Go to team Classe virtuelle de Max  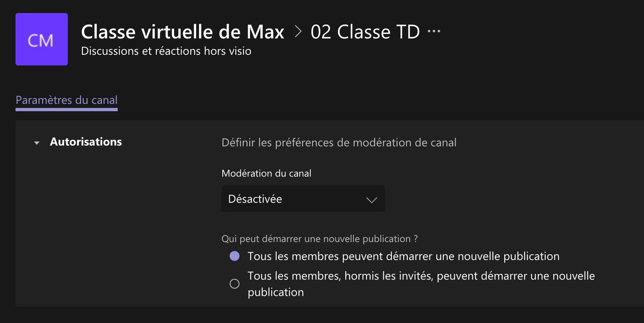[183, 32]
